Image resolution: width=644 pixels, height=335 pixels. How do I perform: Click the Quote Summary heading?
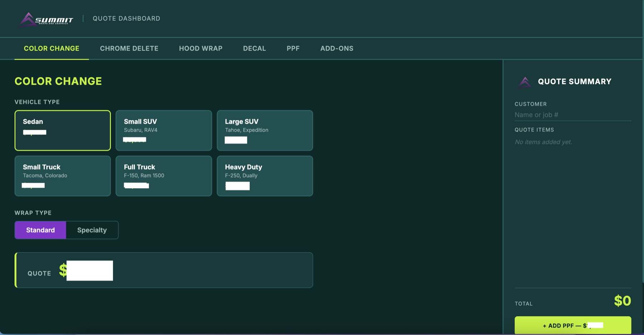tap(575, 82)
